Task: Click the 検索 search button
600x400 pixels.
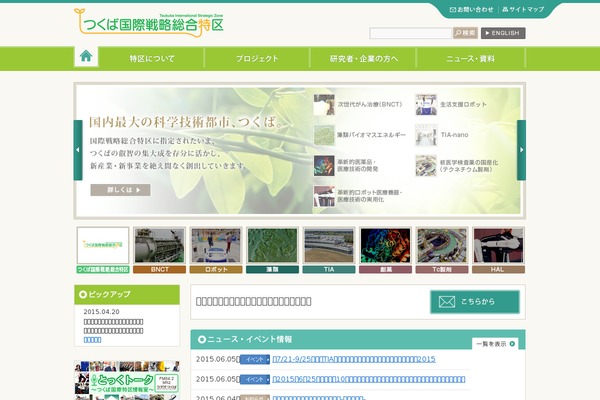Action: pyautogui.click(x=465, y=33)
